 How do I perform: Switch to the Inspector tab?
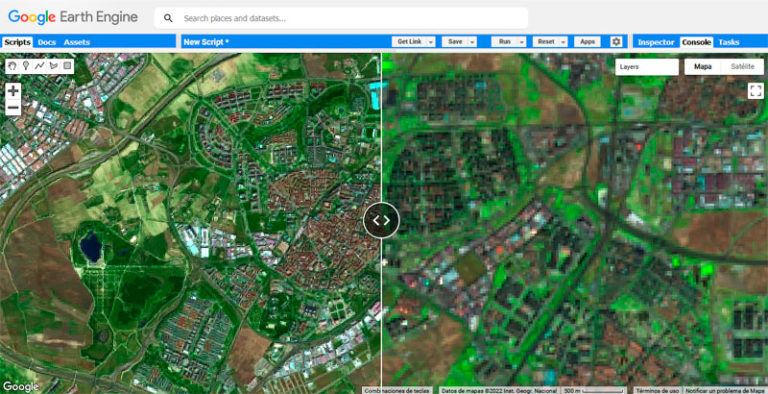point(656,42)
